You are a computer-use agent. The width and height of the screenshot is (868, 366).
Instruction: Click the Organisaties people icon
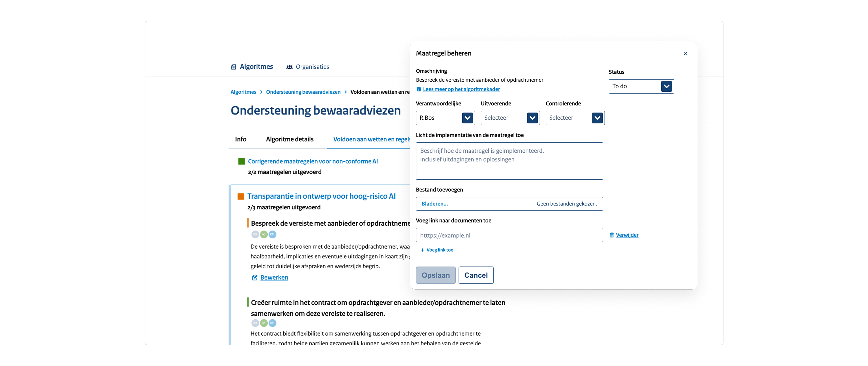tap(289, 67)
